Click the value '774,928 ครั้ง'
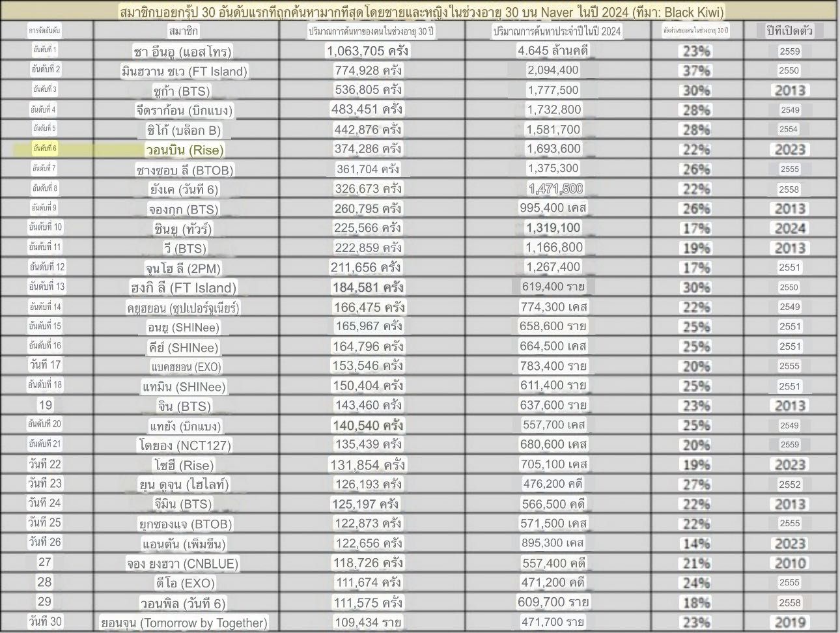This screenshot has width=840, height=633. click(x=367, y=70)
